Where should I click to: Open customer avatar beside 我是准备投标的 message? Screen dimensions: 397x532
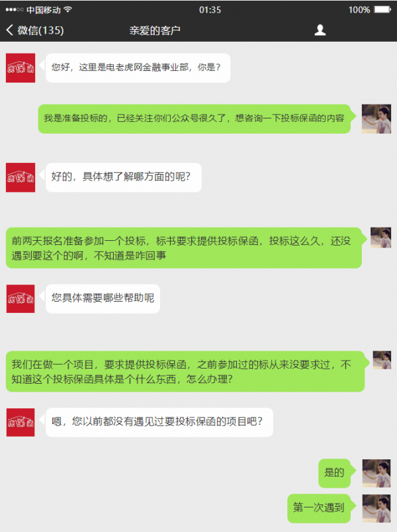[376, 118]
